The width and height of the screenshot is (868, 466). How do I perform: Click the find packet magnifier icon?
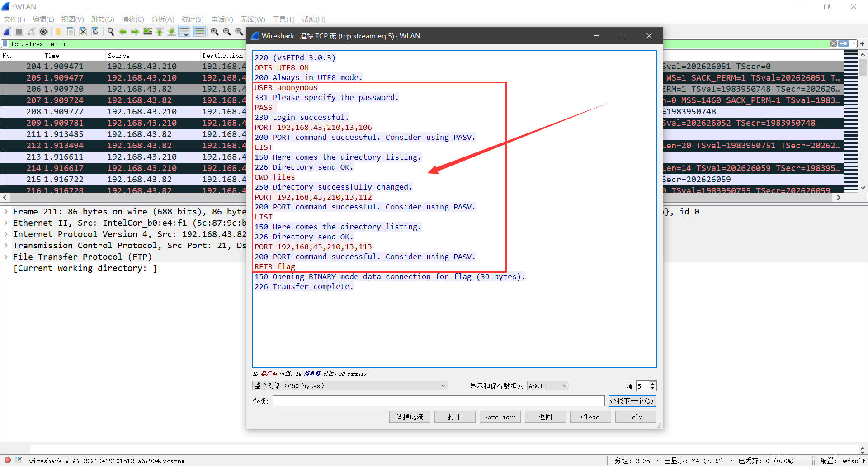click(x=110, y=32)
